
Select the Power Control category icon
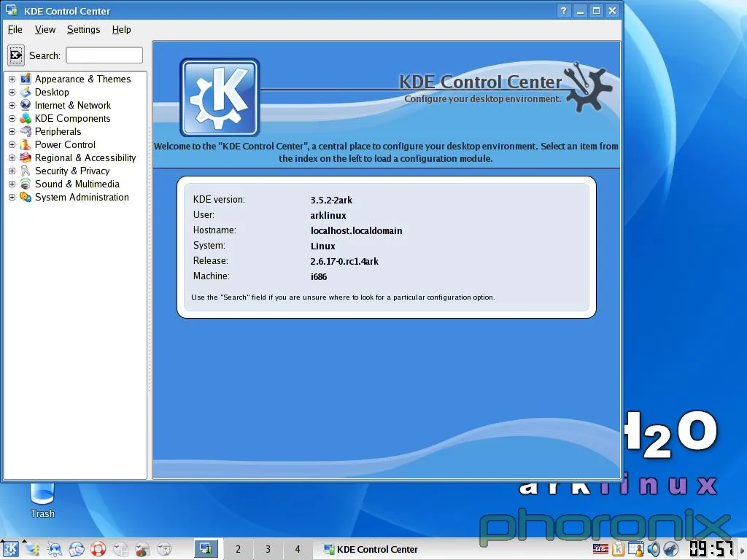[x=26, y=144]
